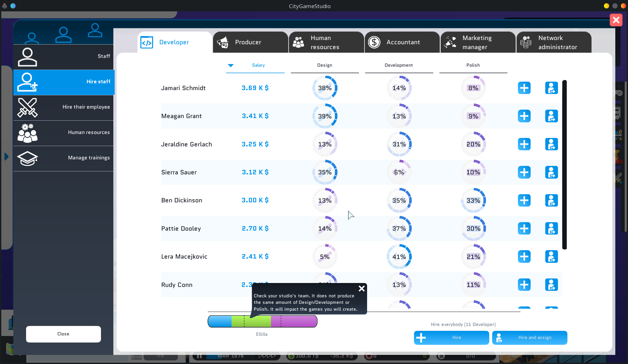Switch to the Marketing manager tab
The width and height of the screenshot is (628, 364).
point(478,42)
